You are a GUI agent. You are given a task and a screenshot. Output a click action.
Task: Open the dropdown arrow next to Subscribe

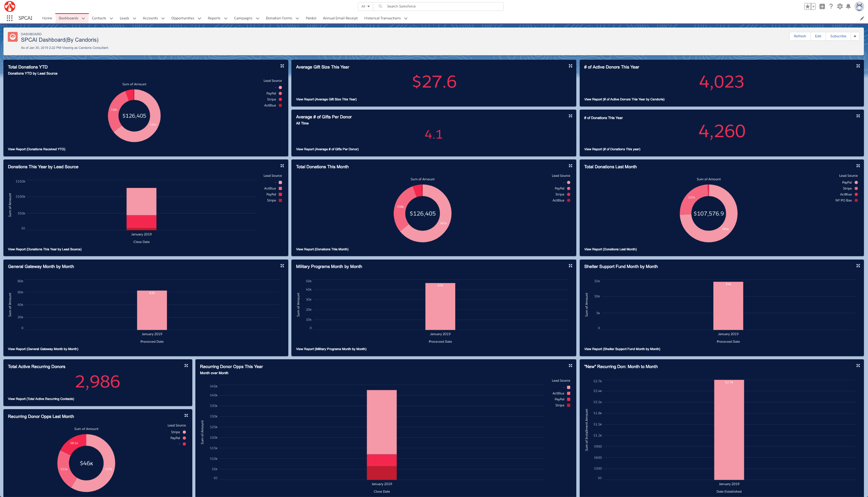[x=855, y=36]
